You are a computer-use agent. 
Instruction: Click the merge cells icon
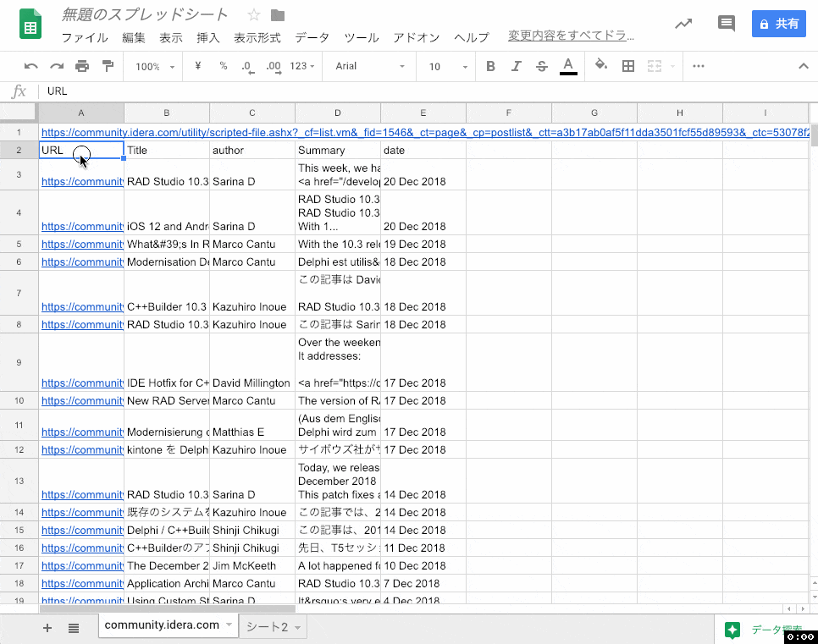pos(655,66)
